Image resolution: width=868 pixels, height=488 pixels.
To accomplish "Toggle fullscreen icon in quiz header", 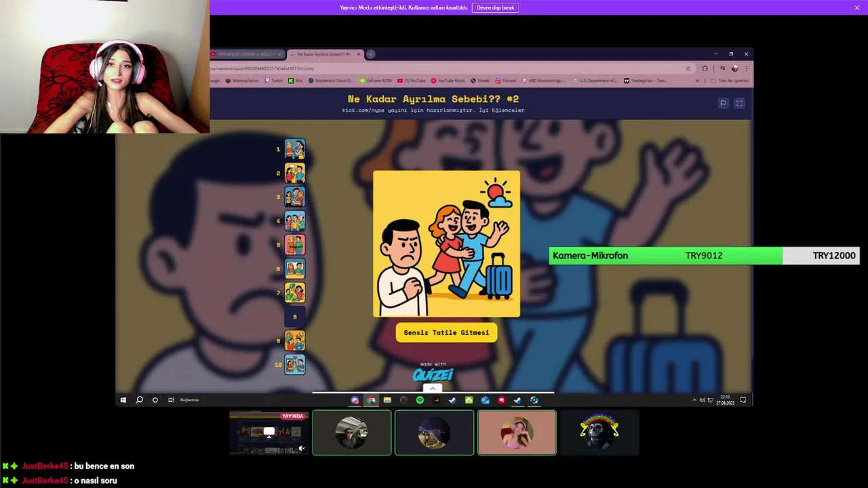I will coord(739,103).
